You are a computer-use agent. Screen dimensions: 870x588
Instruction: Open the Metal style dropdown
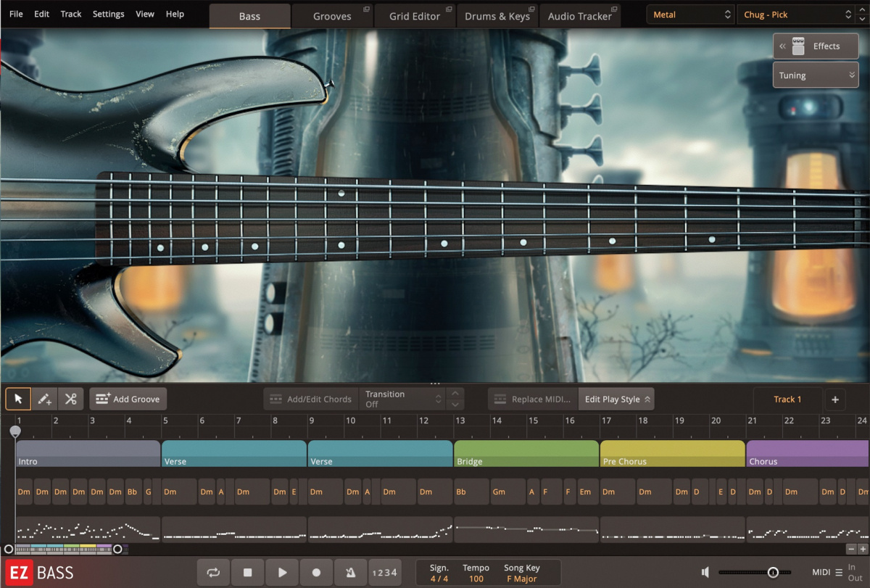[x=689, y=14]
